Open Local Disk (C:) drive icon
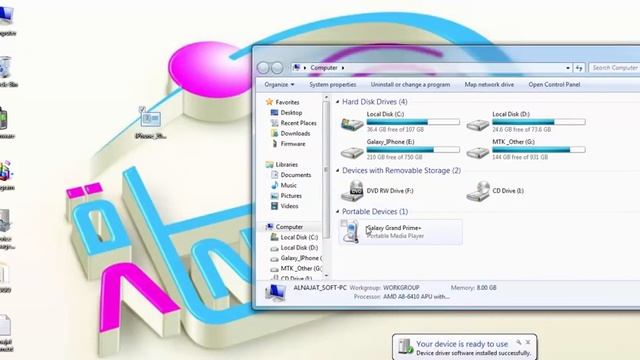This screenshot has width=640, height=360. 352,124
